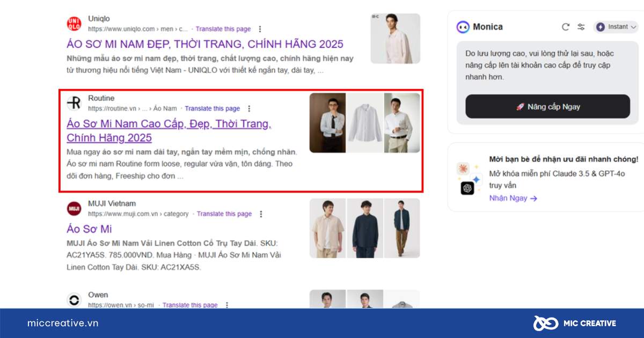Image resolution: width=644 pixels, height=338 pixels.
Task: Click the 'MUJI Vietnam' site name
Action: [x=112, y=203]
